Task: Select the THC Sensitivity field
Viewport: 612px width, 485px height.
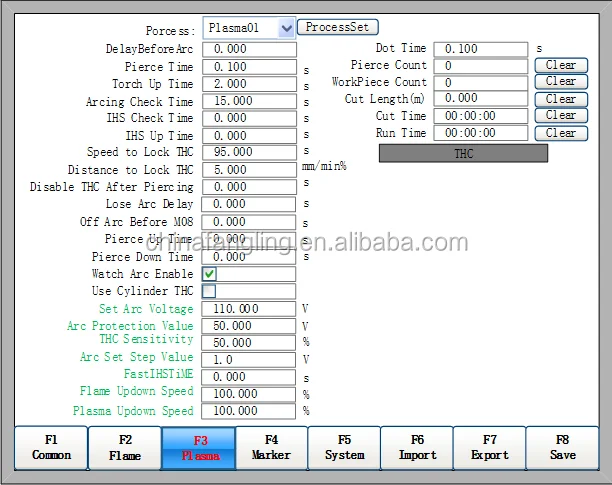Action: (249, 343)
